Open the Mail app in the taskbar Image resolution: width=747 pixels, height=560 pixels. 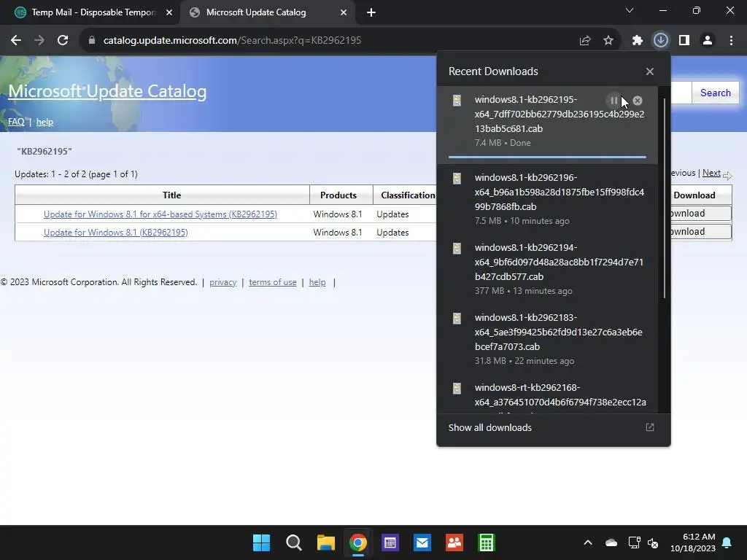point(422,542)
